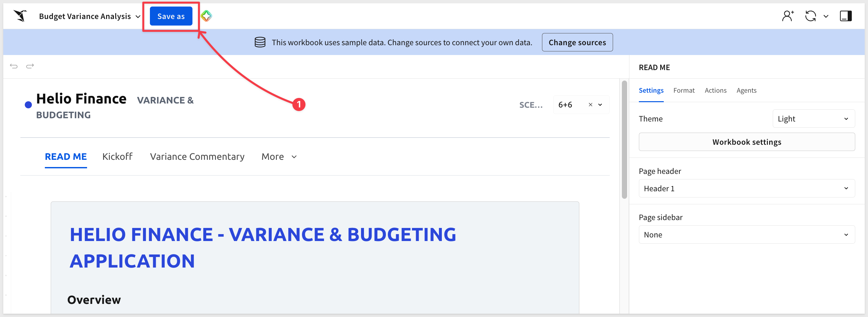The image size is (868, 317).
Task: Click the sample data banner message text
Action: pyautogui.click(x=402, y=43)
